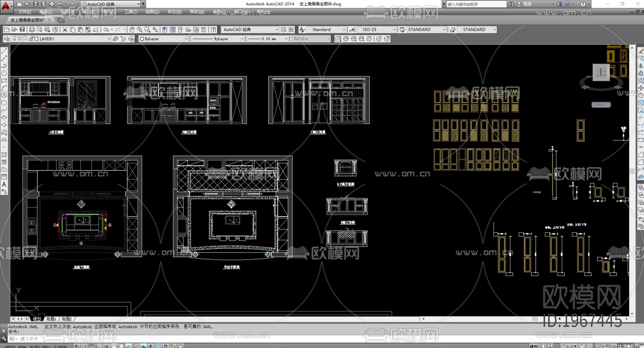Open the 修改(M) menu
The width and height of the screenshot is (644, 348).
pos(197,12)
